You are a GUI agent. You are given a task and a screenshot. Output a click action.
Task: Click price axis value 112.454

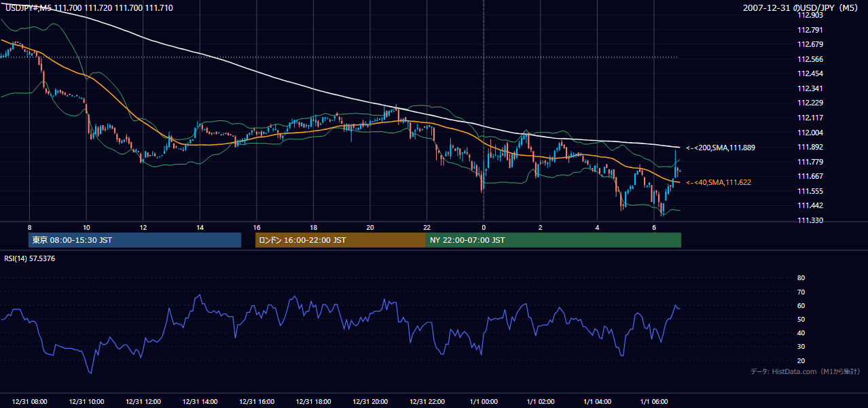pyautogui.click(x=810, y=73)
